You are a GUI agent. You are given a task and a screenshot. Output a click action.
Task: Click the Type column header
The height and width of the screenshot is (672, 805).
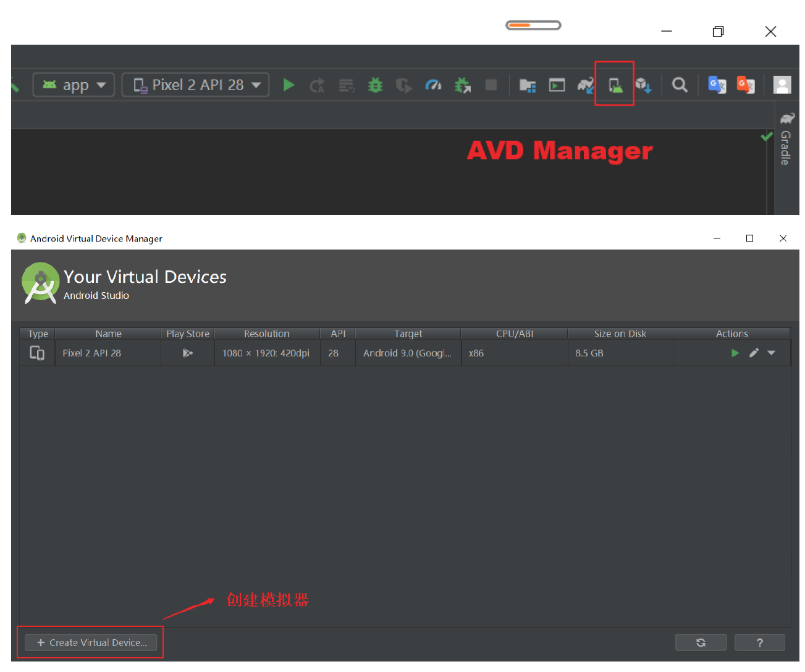[38, 334]
